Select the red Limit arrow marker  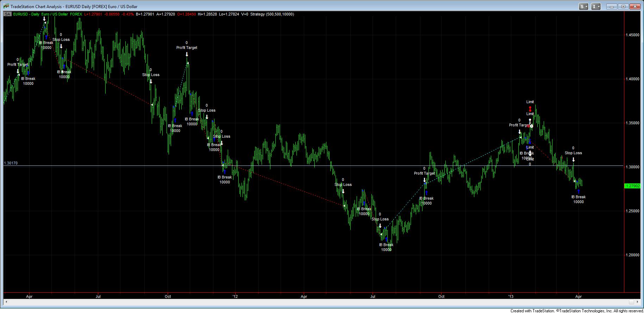530,109
